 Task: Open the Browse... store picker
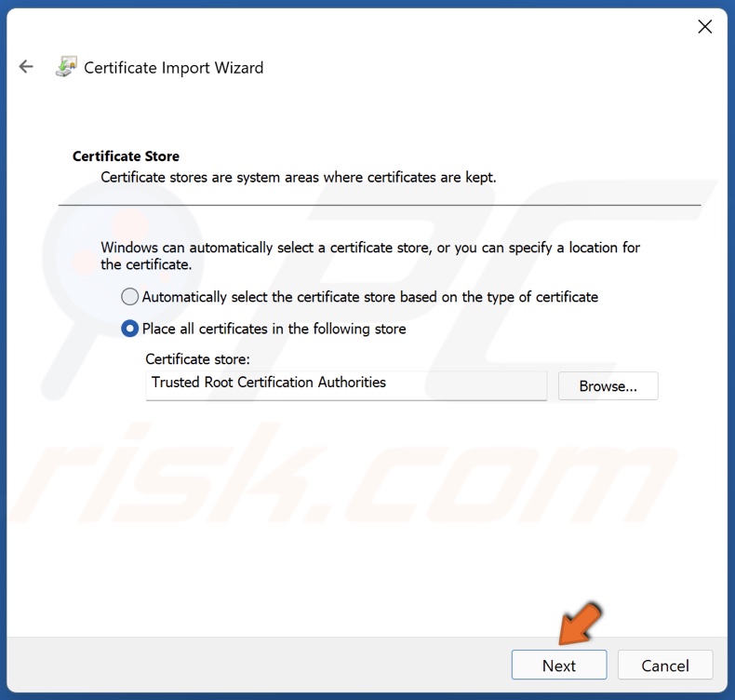(608, 386)
